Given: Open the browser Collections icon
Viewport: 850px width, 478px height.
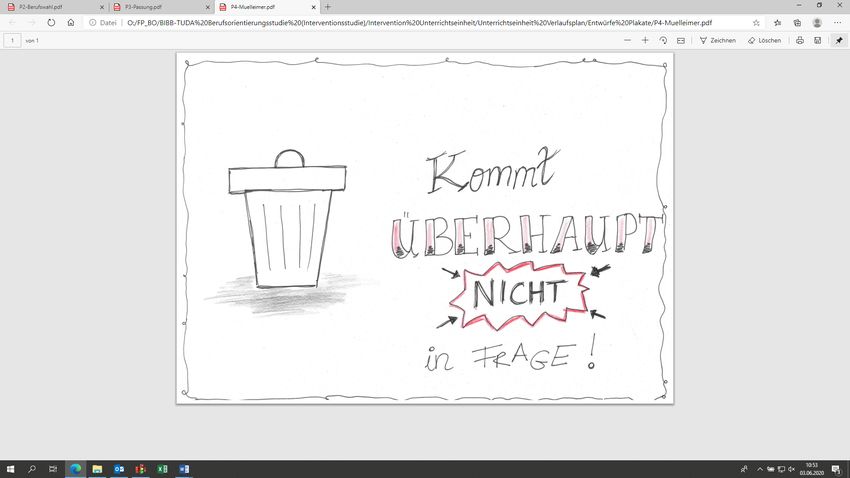Looking at the screenshot, I should [797, 21].
